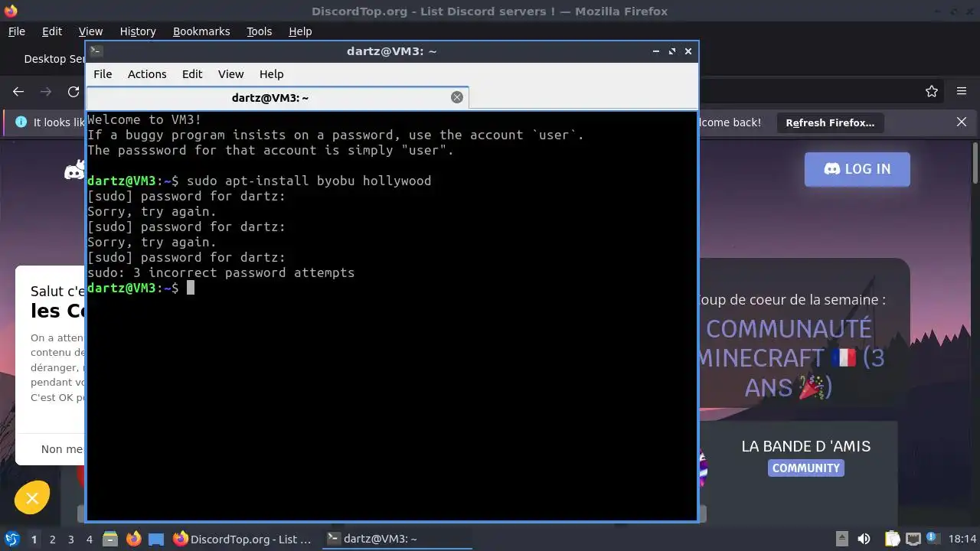Click the tray eject/removable media icon
The height and width of the screenshot is (551, 980).
pos(841,539)
